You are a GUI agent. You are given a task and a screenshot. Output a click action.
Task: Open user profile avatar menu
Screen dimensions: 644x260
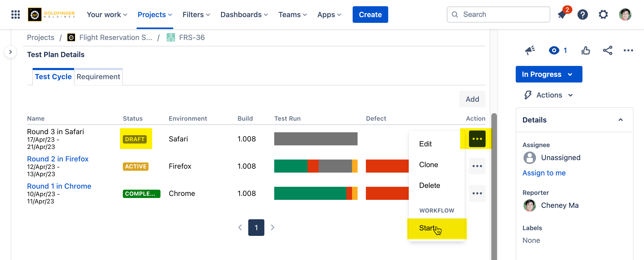click(625, 15)
